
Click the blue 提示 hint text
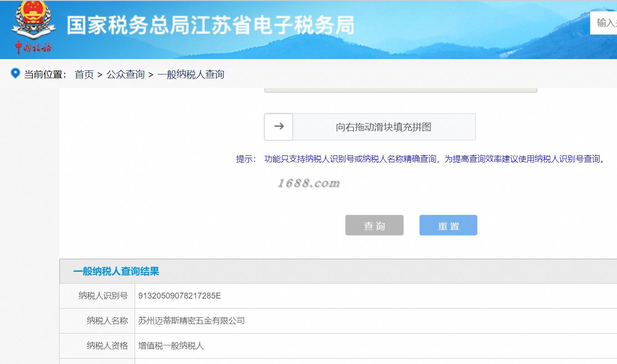(422, 159)
